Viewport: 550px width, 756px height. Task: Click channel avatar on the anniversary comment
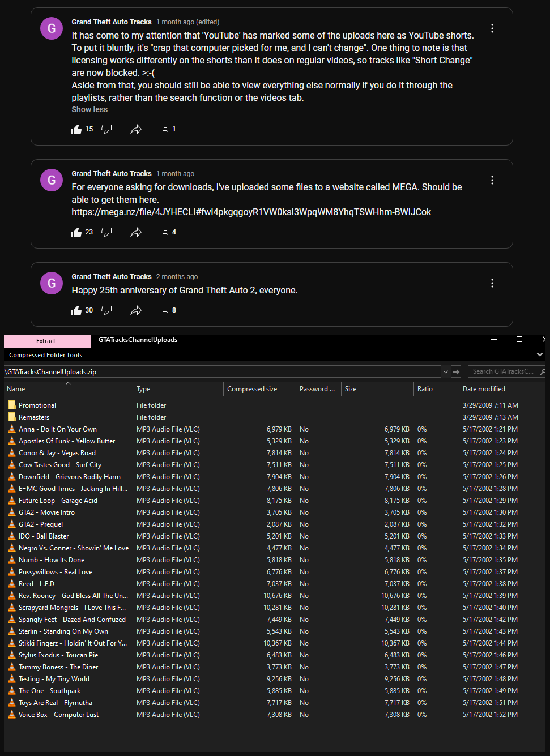(x=52, y=283)
